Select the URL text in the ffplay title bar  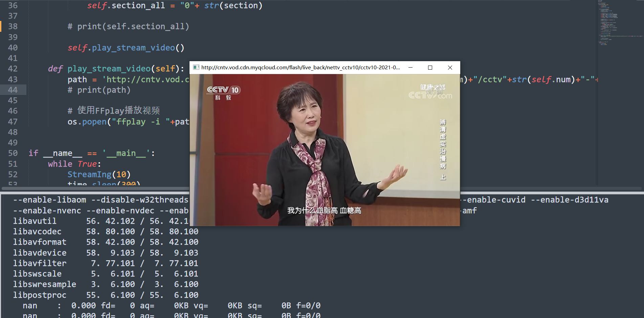tap(299, 67)
